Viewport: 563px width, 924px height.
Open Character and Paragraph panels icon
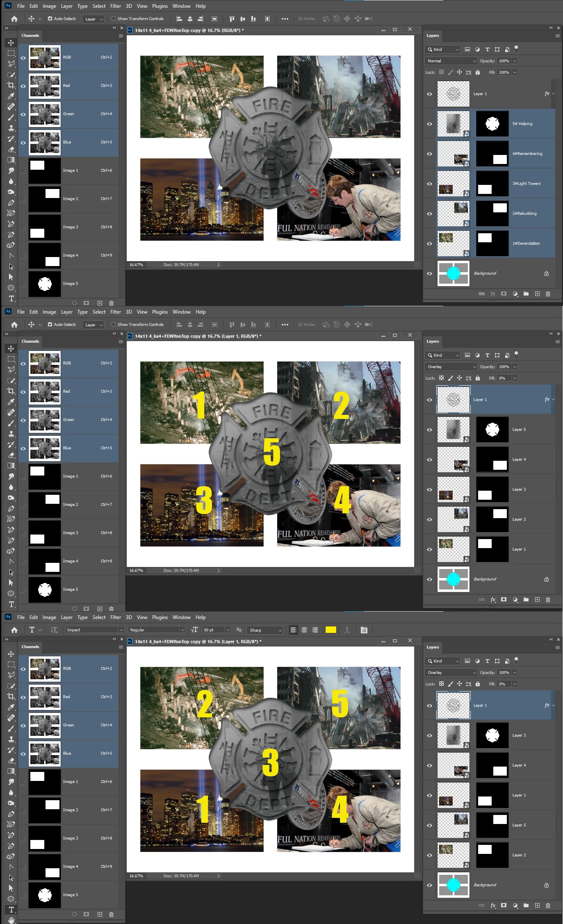coord(364,630)
